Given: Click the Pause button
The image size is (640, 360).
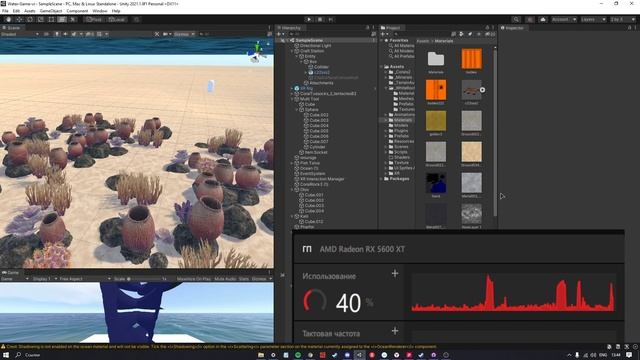Looking at the screenshot, I should click(x=320, y=19).
